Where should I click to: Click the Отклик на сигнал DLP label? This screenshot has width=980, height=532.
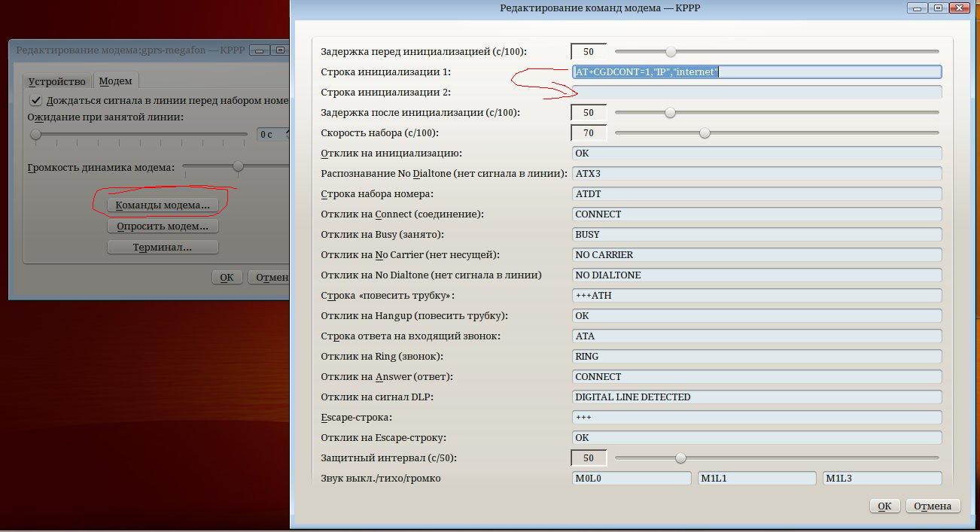coord(377,397)
